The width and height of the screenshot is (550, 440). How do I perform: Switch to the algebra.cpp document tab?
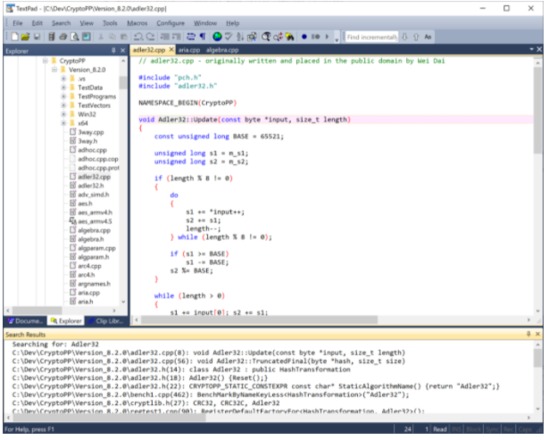222,50
